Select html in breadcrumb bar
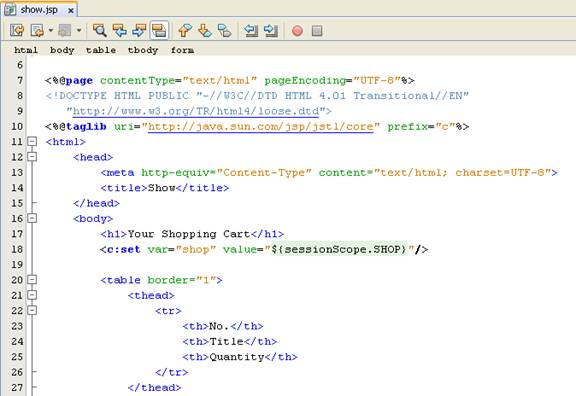The width and height of the screenshot is (576, 396). [26, 50]
